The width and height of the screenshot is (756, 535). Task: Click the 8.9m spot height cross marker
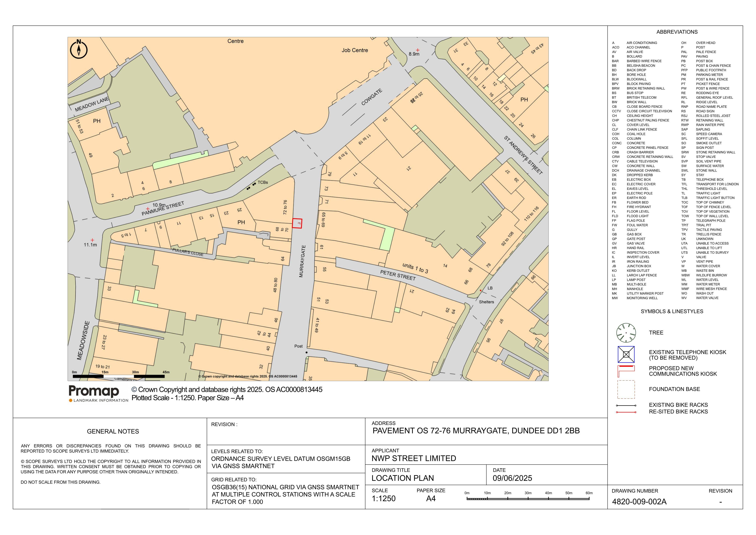point(417,50)
